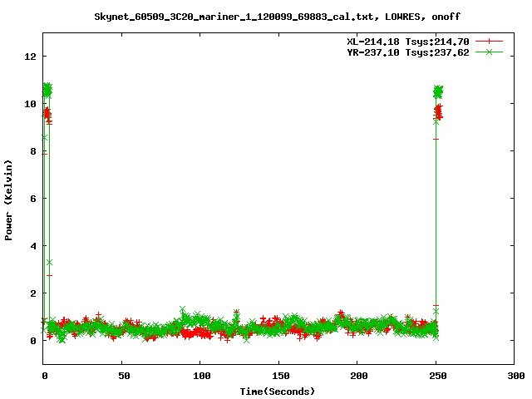The width and height of the screenshot is (532, 399).
Task: Click the y-axis tick label 12
Action: tap(30, 57)
